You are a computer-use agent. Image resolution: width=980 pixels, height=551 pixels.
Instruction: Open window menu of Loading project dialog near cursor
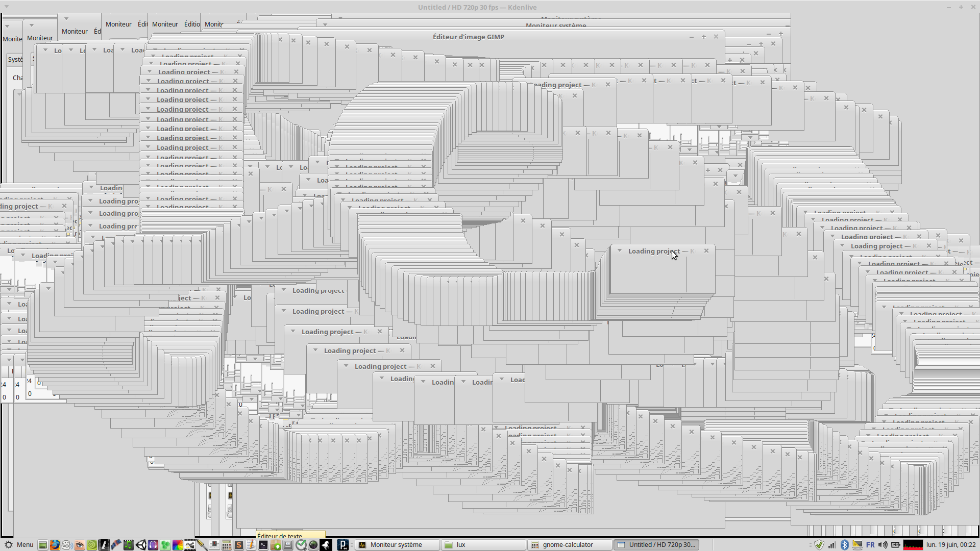point(620,251)
